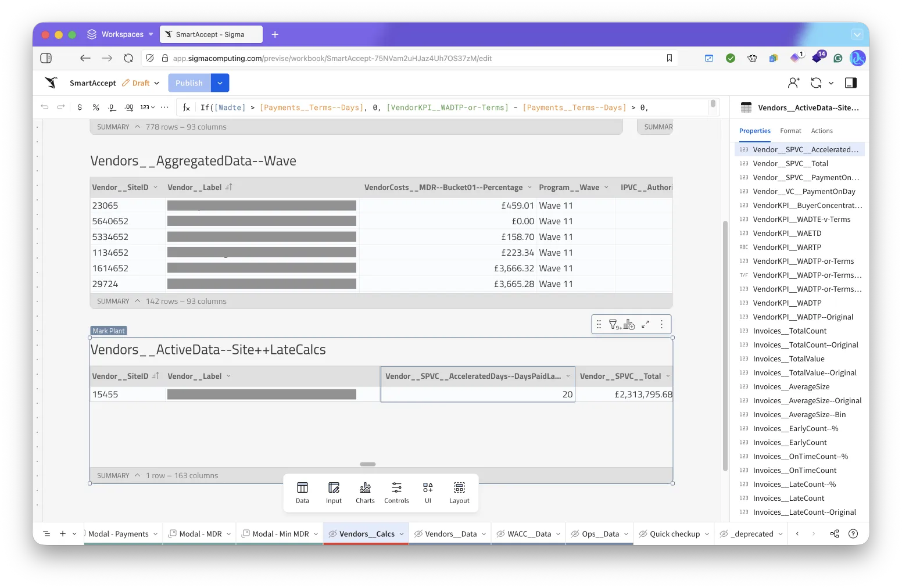Click the formula bar input

click(453, 107)
